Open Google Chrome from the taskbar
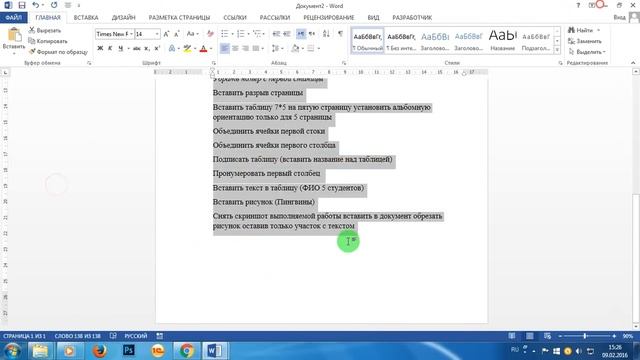Screen dimensions: 640x360 [186, 351]
